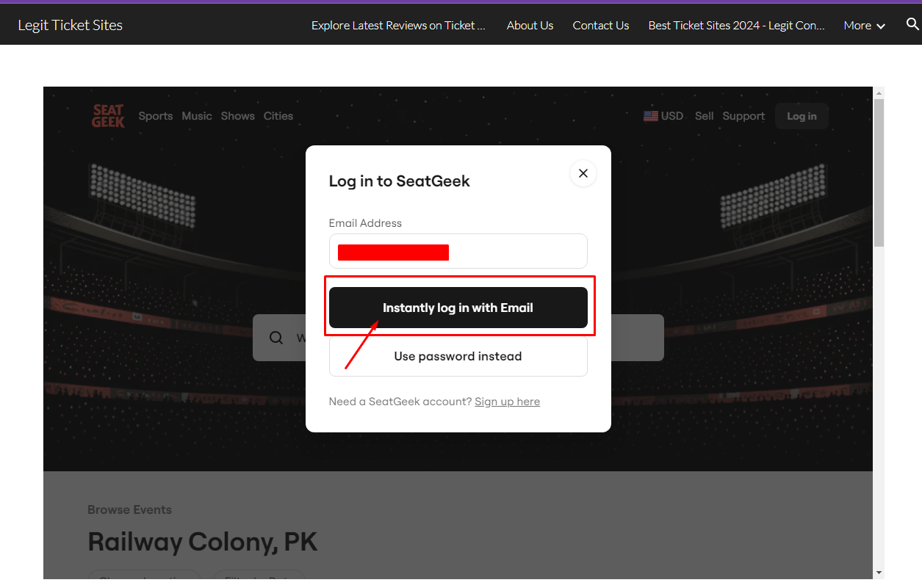Click the Sell link in header
The height and width of the screenshot is (588, 922).
705,116
